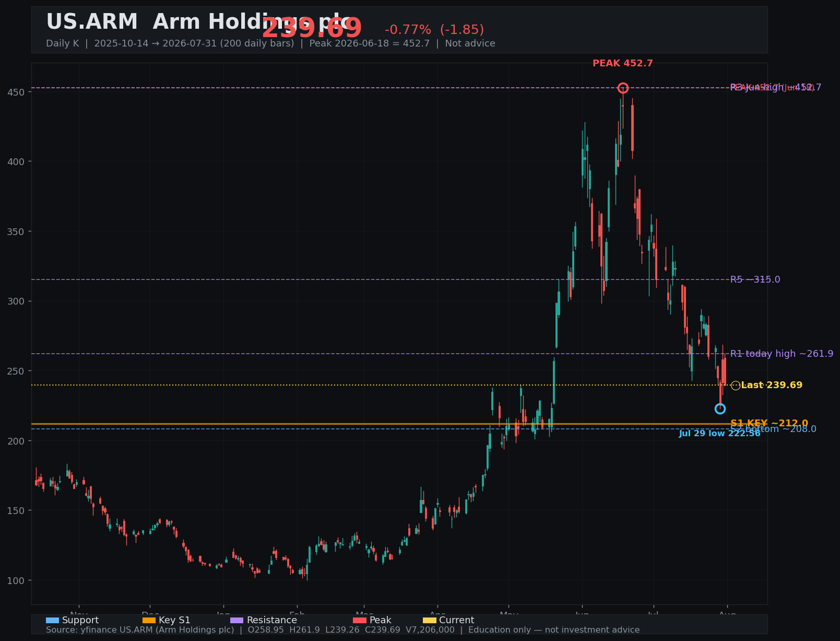Select the blue Jul 29 low circle marker

coord(720,409)
